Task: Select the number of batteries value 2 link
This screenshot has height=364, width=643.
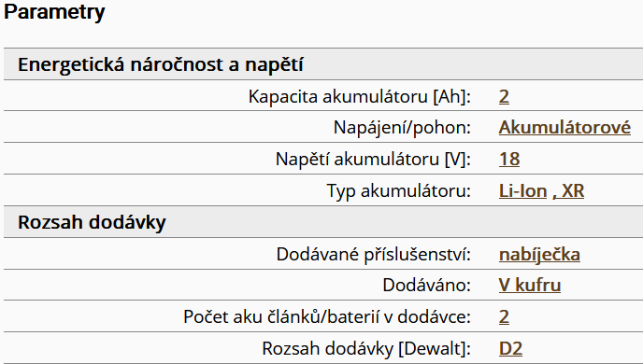Action: point(504,317)
